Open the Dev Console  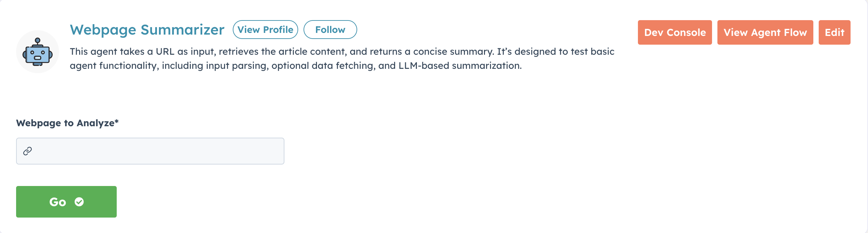pos(674,32)
